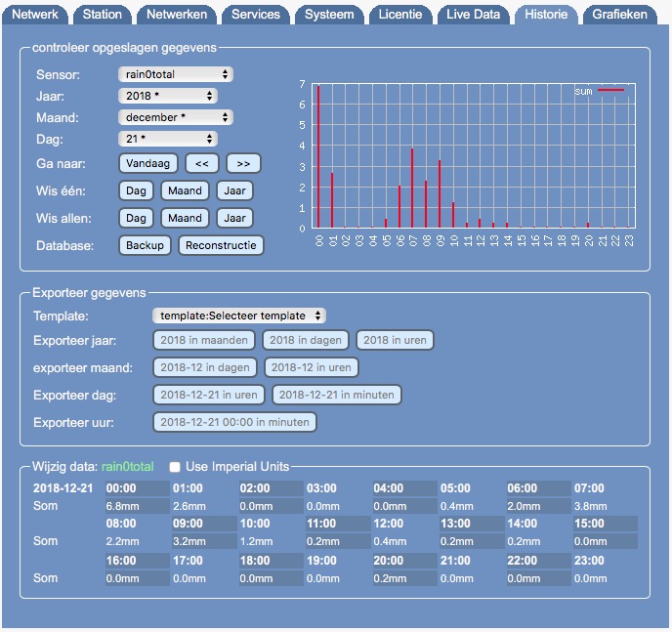Open the Maand dropdown showing december
The image size is (672, 632).
(x=176, y=117)
